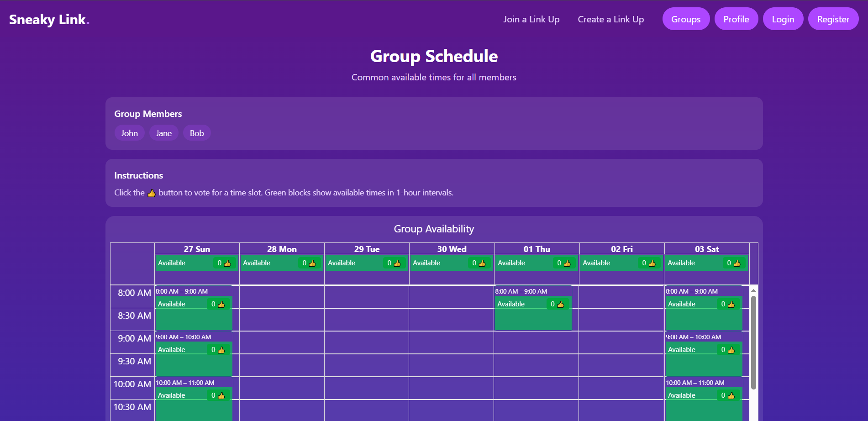868x421 pixels.
Task: Click the calendar scrollbar up arrow
Action: [754, 290]
